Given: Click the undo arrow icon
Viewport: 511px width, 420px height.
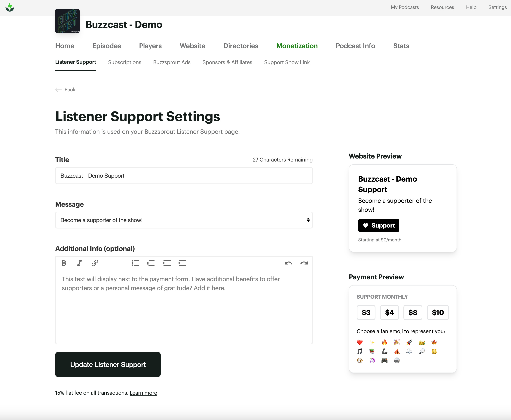Looking at the screenshot, I should (288, 263).
